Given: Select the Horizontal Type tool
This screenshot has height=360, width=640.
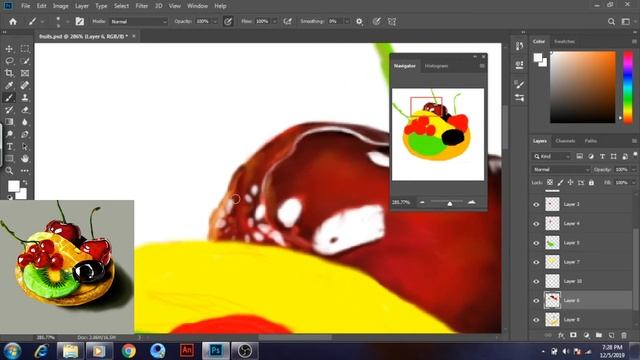Looking at the screenshot, I should point(9,147).
